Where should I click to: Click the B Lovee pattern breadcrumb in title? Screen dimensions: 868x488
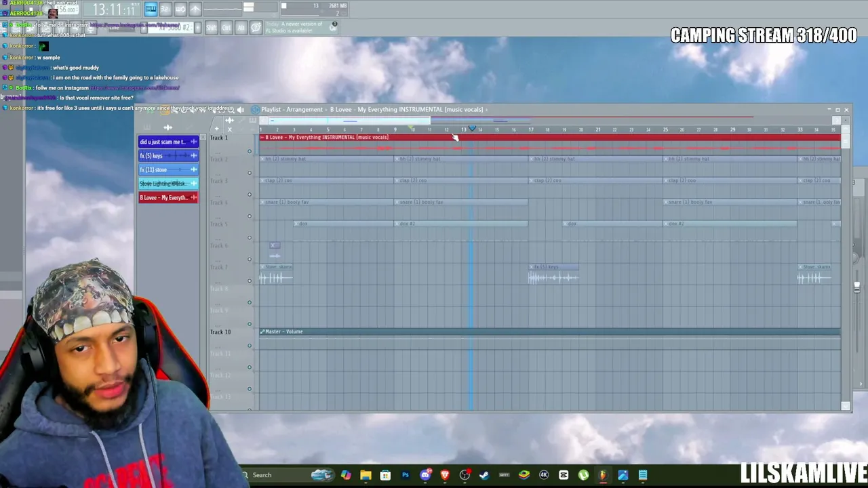[x=407, y=109]
